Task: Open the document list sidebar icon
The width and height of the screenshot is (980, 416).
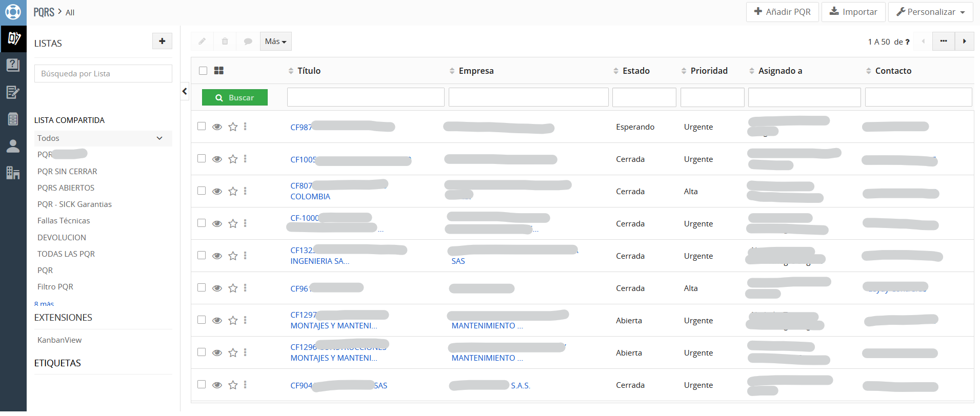Action: 13,119
